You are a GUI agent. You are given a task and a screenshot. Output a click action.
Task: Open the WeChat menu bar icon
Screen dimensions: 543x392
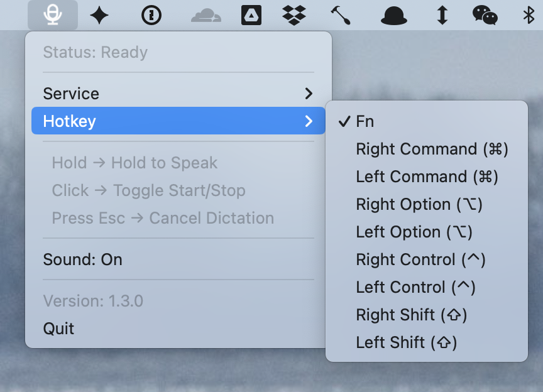click(485, 16)
